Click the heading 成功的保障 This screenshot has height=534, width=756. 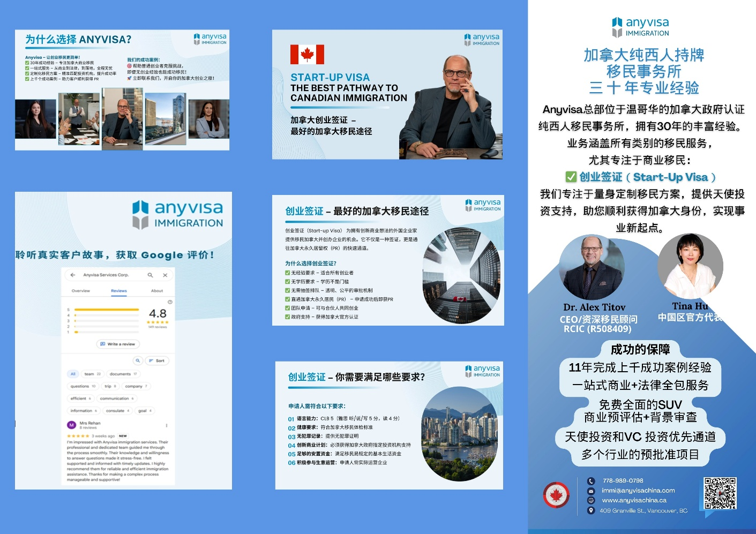640,350
